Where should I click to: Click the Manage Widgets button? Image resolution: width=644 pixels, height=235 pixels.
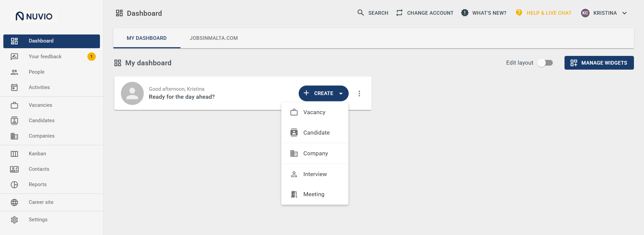(x=599, y=63)
